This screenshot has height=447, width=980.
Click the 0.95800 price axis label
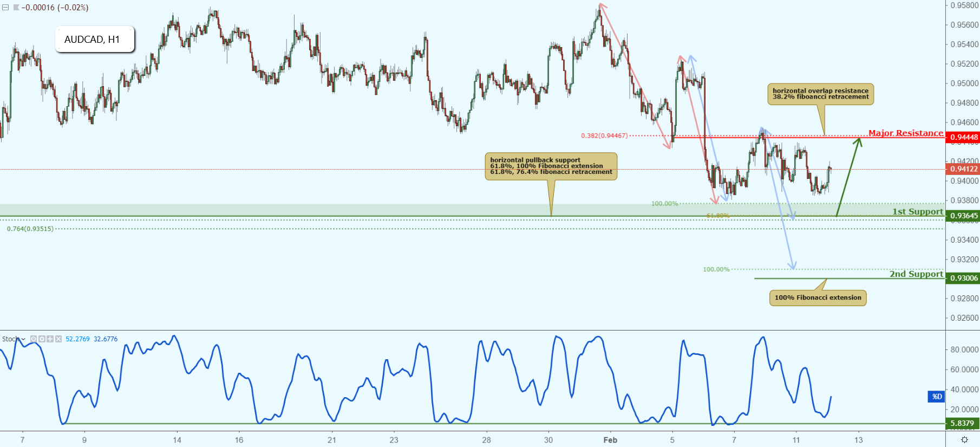coord(965,5)
